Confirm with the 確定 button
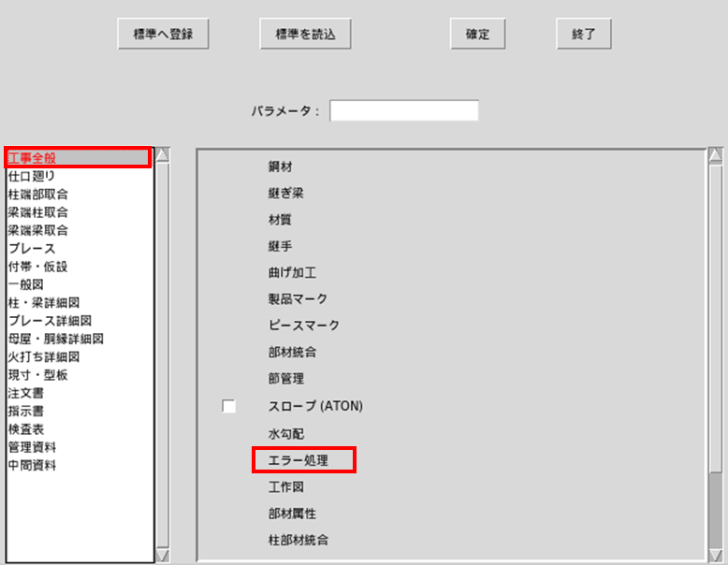 click(x=477, y=34)
